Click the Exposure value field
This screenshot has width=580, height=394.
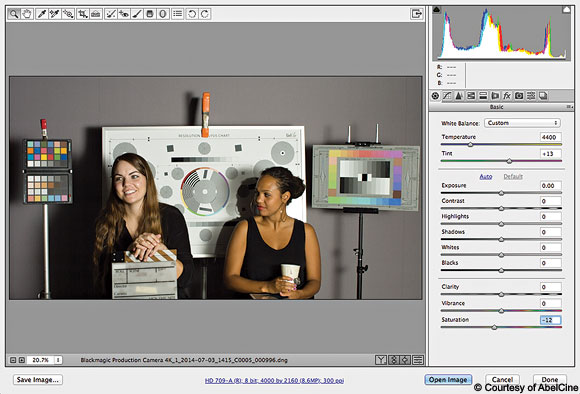(550, 186)
